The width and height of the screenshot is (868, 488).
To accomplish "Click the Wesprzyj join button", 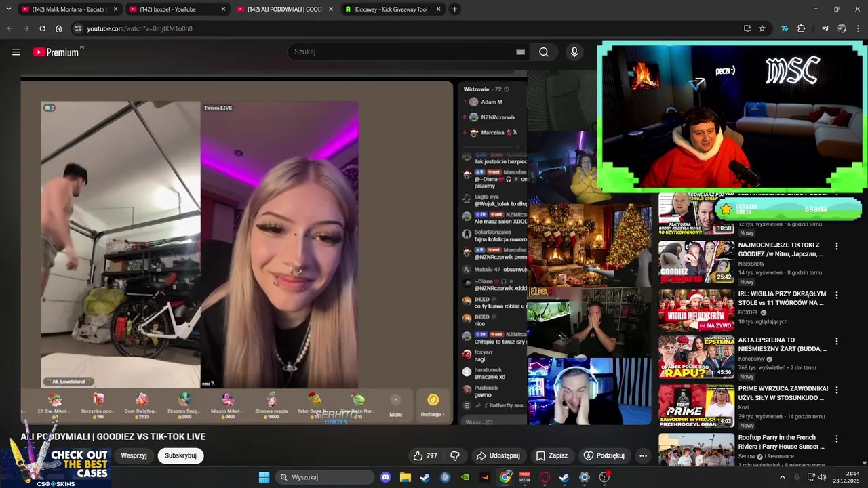I will pyautogui.click(x=134, y=455).
